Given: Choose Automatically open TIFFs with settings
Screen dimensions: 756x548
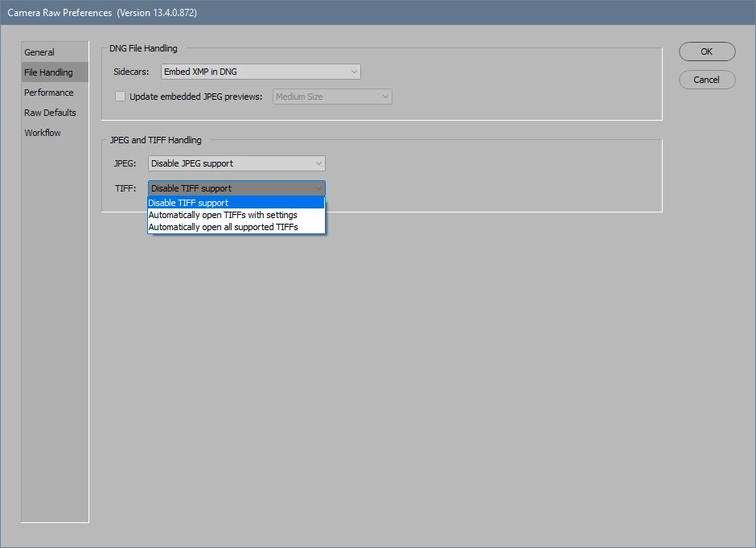Looking at the screenshot, I should point(236,215).
